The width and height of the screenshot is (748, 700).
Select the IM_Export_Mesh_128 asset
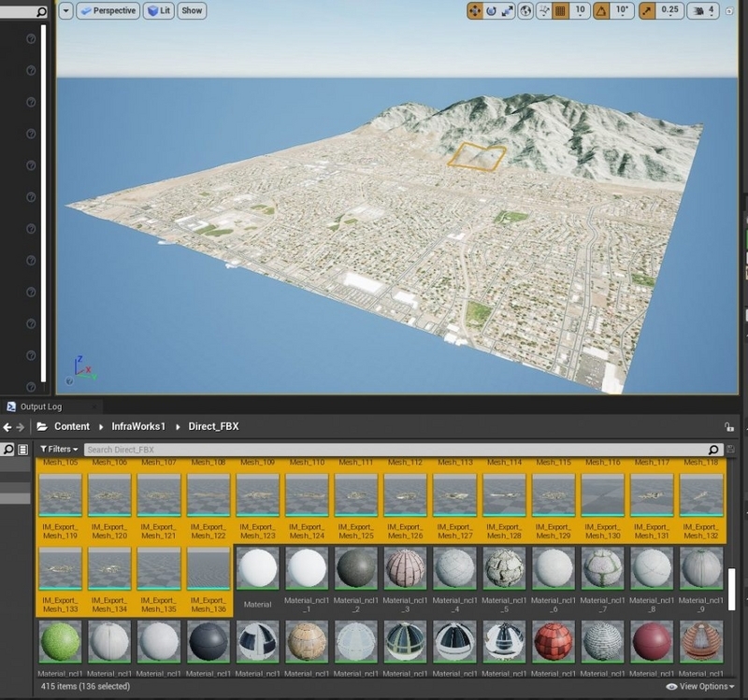coord(504,507)
